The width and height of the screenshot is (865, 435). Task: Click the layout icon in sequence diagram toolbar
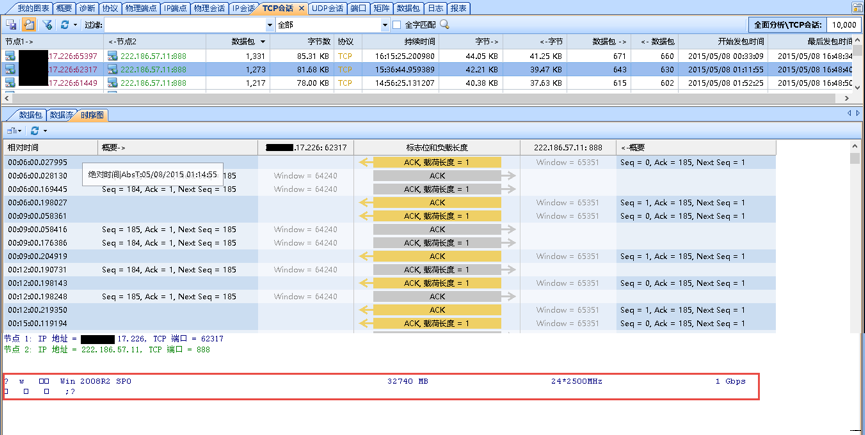12,131
